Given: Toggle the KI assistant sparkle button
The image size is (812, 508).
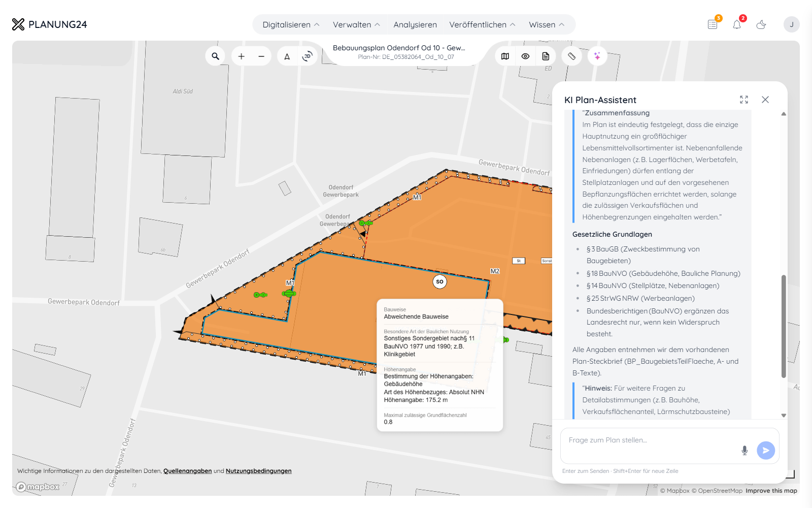Looking at the screenshot, I should click(597, 56).
